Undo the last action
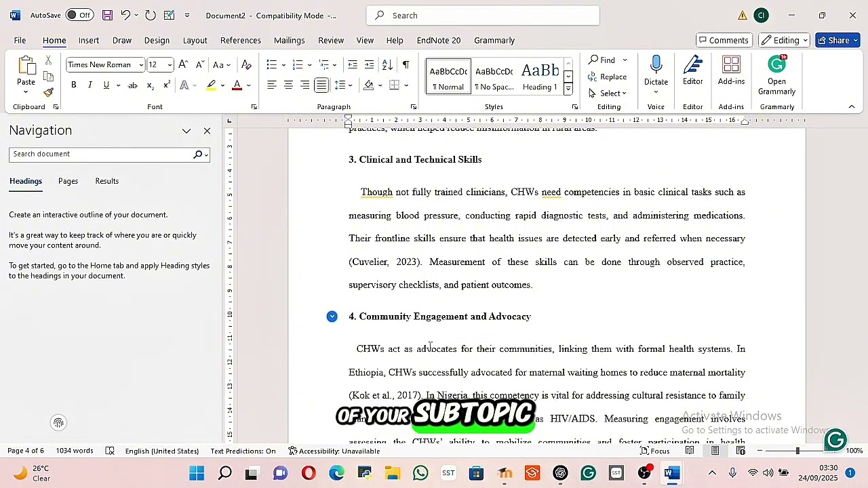This screenshot has height=488, width=868. 125,15
